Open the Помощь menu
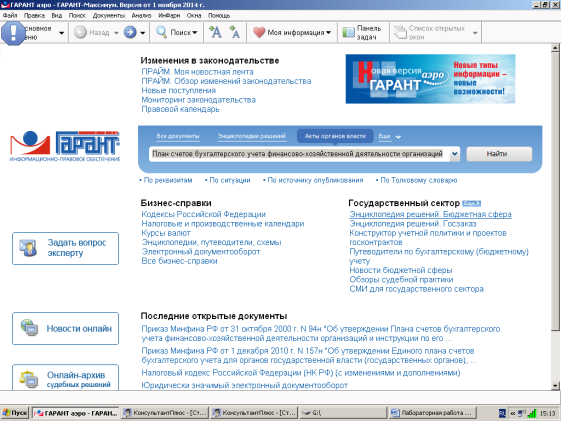This screenshot has height=421, width=561. tap(219, 15)
